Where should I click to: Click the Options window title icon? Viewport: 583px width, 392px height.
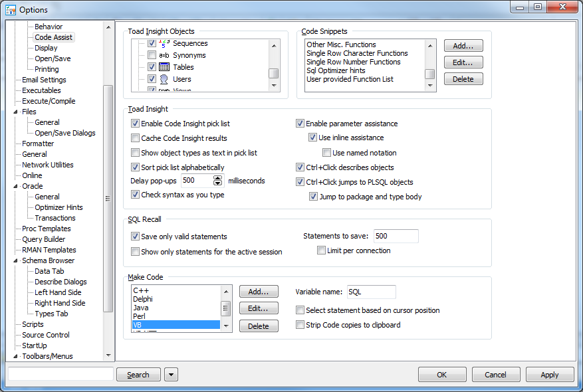pos(11,10)
